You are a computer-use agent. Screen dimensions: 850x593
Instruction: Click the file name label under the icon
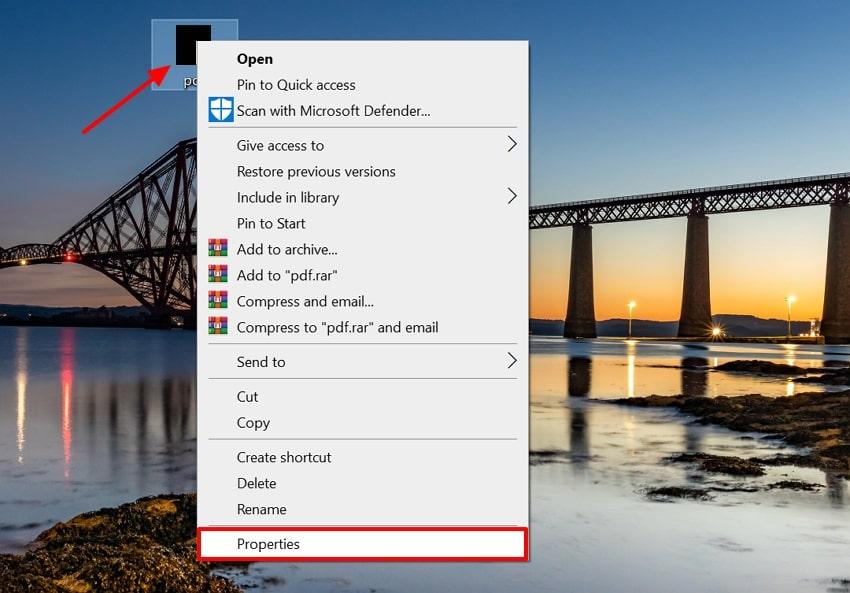[192, 81]
